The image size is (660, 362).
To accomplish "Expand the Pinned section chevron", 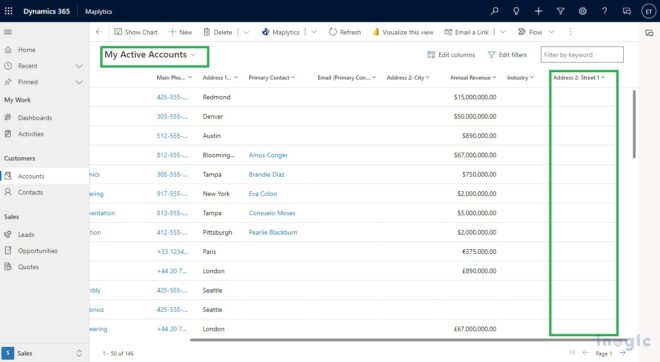I will [79, 82].
